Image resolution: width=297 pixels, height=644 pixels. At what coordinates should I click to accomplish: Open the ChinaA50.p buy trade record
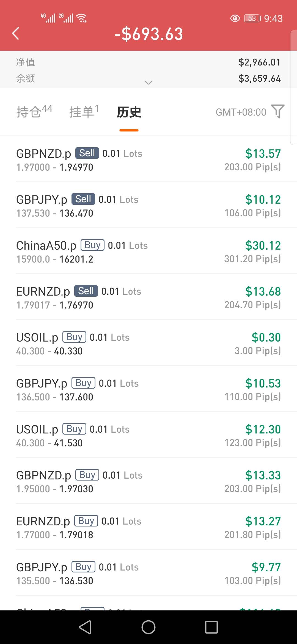(x=148, y=252)
